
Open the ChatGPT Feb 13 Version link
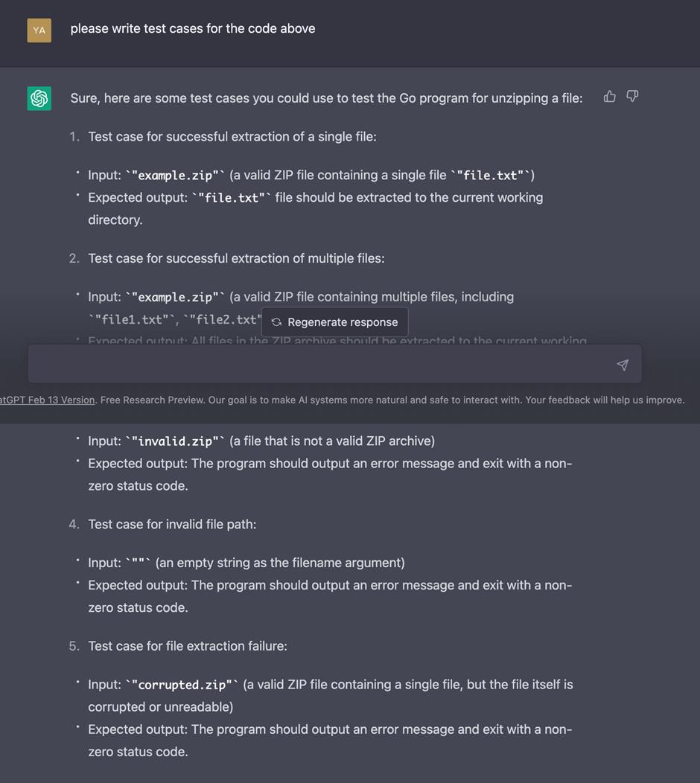[x=47, y=400]
